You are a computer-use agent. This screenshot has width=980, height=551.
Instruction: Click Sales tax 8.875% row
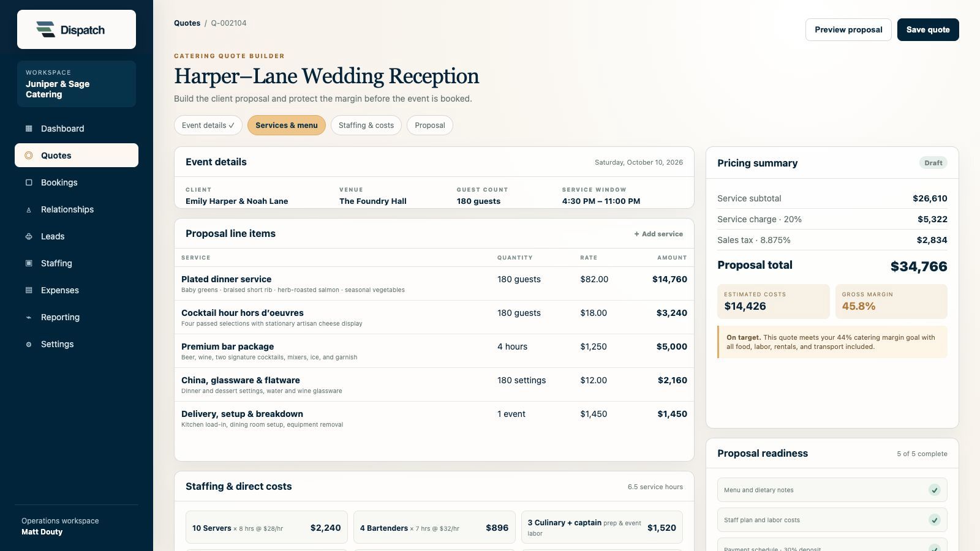tap(832, 240)
